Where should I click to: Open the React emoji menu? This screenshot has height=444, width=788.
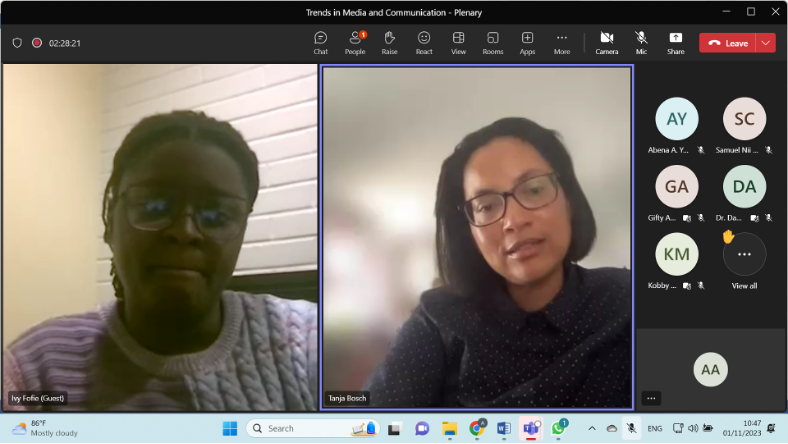[424, 42]
